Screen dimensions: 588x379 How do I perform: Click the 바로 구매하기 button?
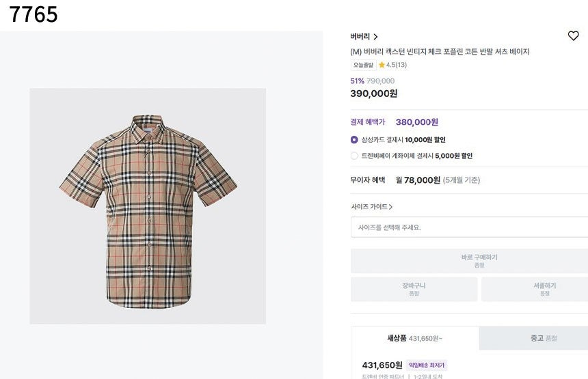[x=469, y=261]
